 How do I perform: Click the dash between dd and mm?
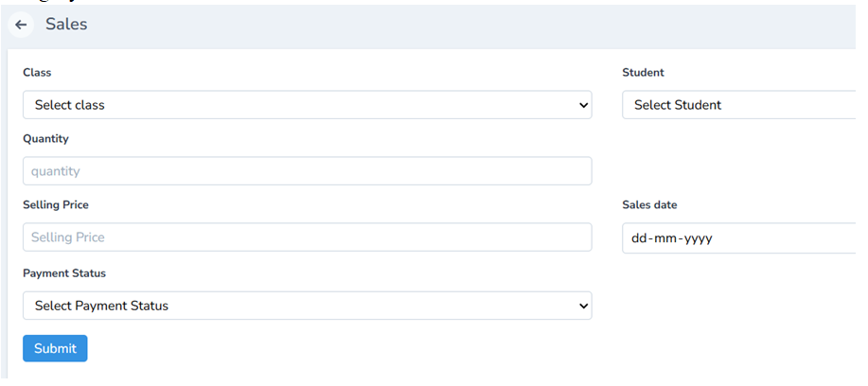(x=651, y=238)
